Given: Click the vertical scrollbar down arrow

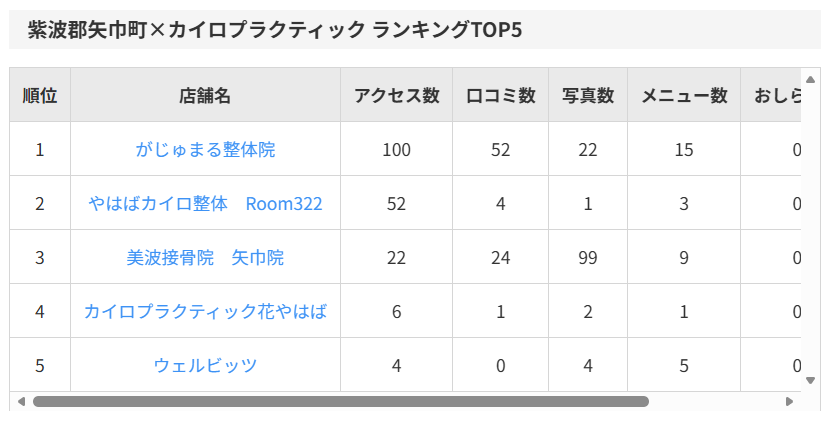Looking at the screenshot, I should point(810,380).
